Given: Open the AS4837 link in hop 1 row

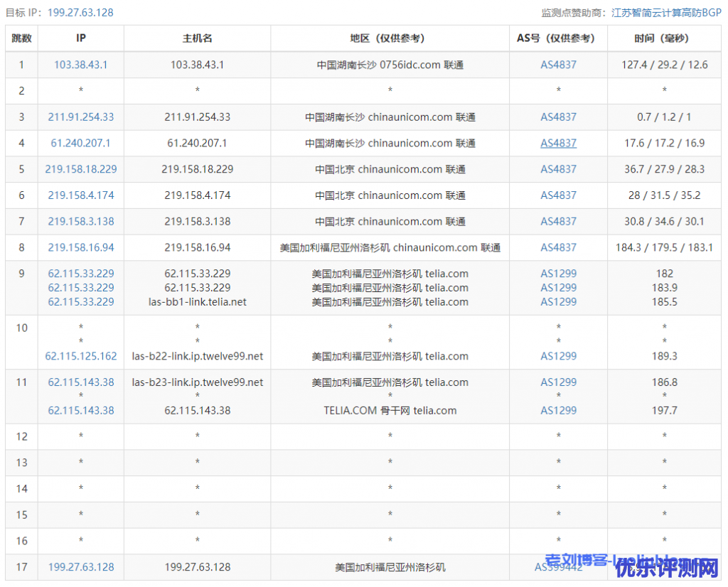Looking at the screenshot, I should (558, 65).
